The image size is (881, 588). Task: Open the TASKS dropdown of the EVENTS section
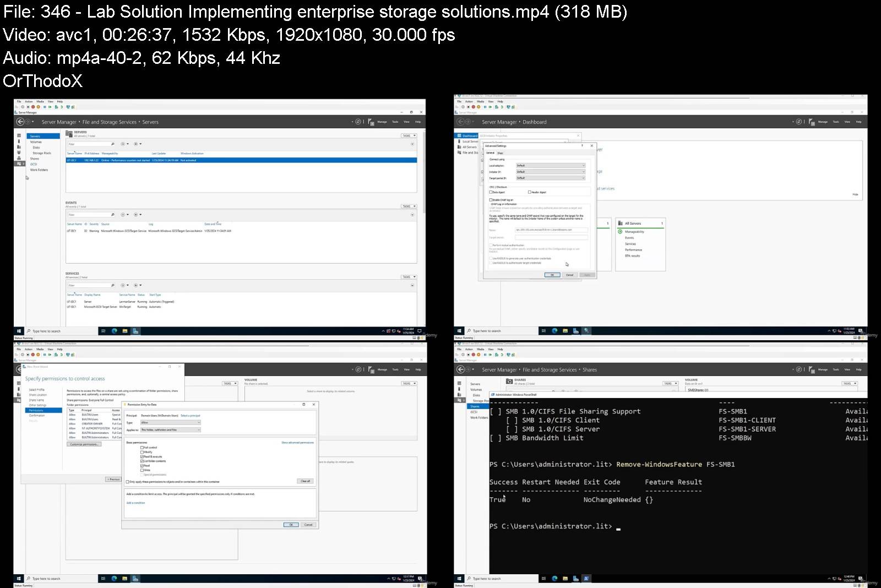[x=409, y=206]
